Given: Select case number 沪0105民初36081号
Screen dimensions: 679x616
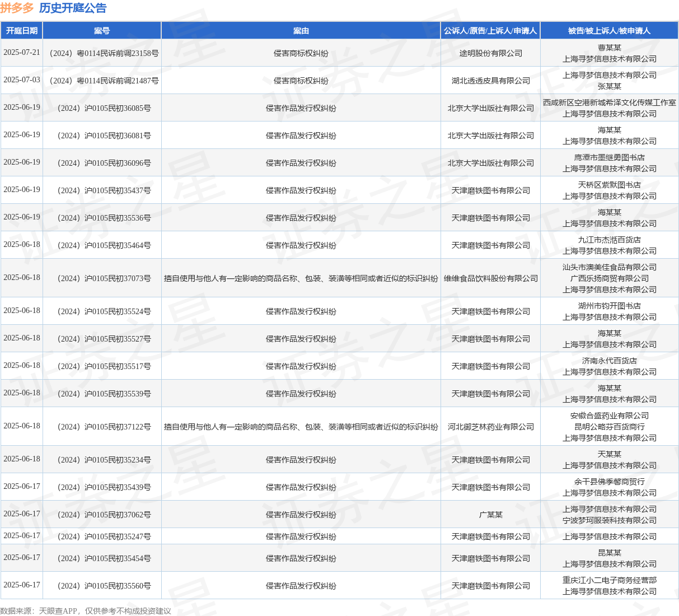Looking at the screenshot, I should (102, 136).
